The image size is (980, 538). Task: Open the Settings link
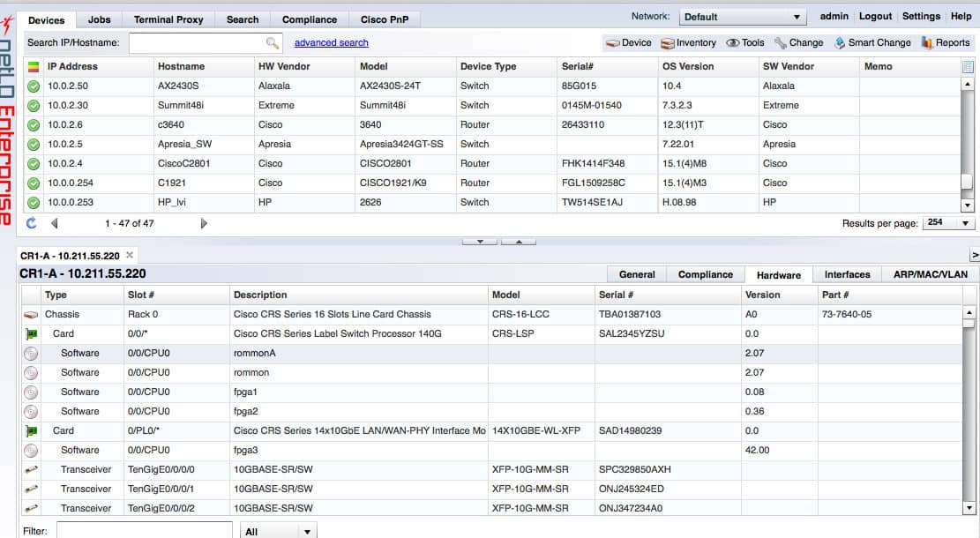(921, 16)
